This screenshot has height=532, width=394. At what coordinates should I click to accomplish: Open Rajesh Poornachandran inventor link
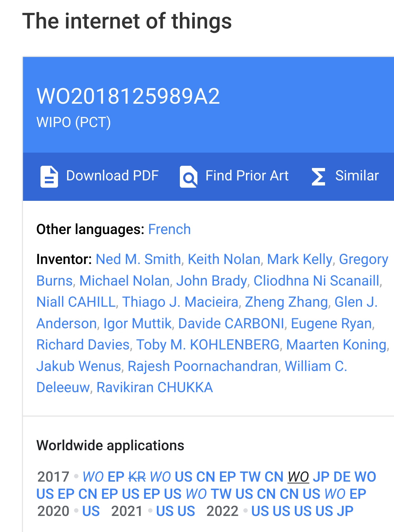point(203,366)
